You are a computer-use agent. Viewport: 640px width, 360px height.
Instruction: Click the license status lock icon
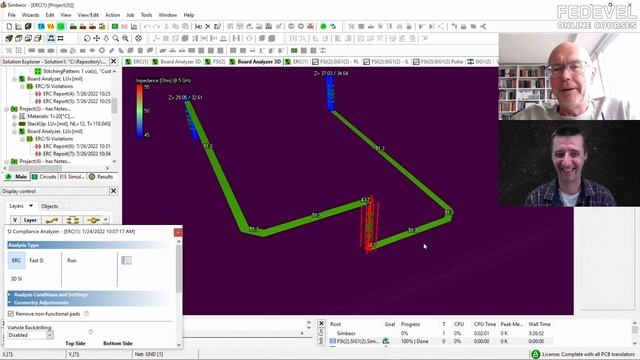pyautogui.click(x=536, y=354)
